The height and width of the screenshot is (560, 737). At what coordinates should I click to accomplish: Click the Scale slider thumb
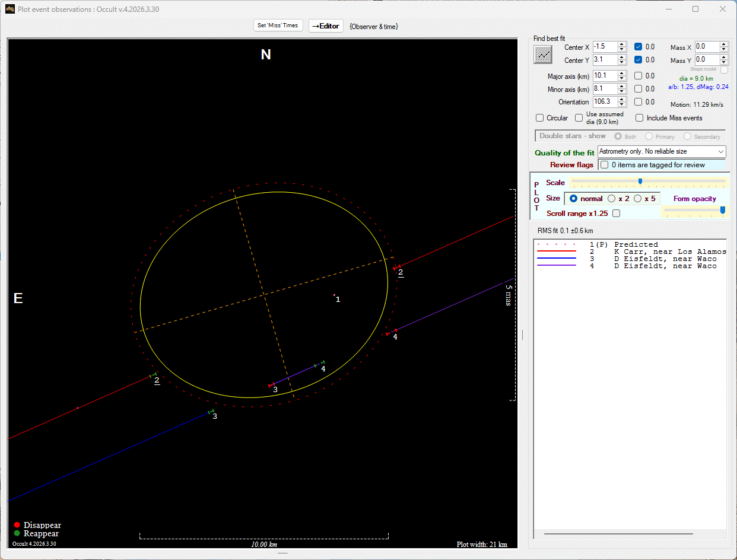(x=640, y=182)
